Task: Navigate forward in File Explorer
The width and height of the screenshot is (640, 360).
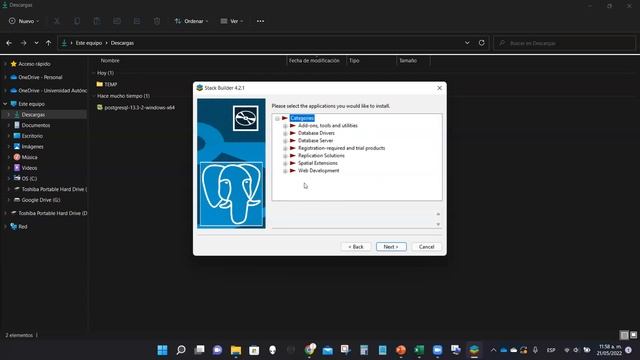Action: point(23,43)
